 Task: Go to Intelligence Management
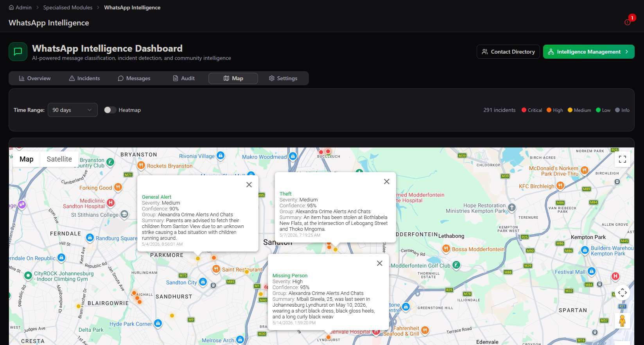point(588,52)
